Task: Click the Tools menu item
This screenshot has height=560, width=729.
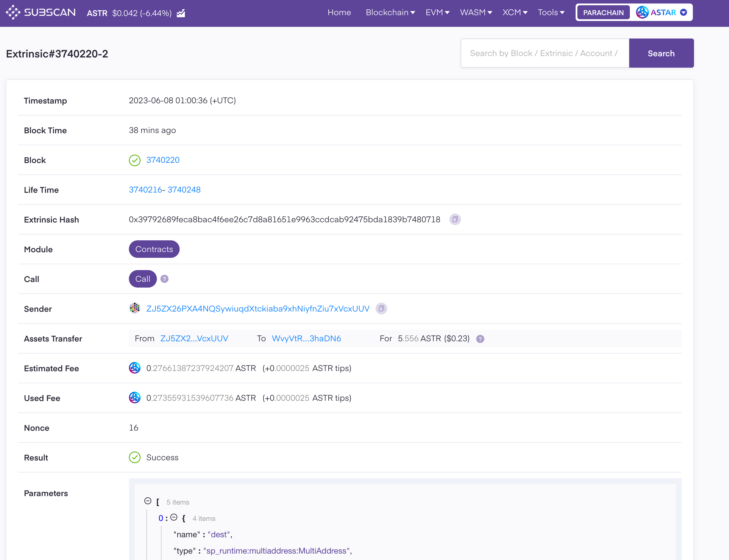Action: click(550, 13)
